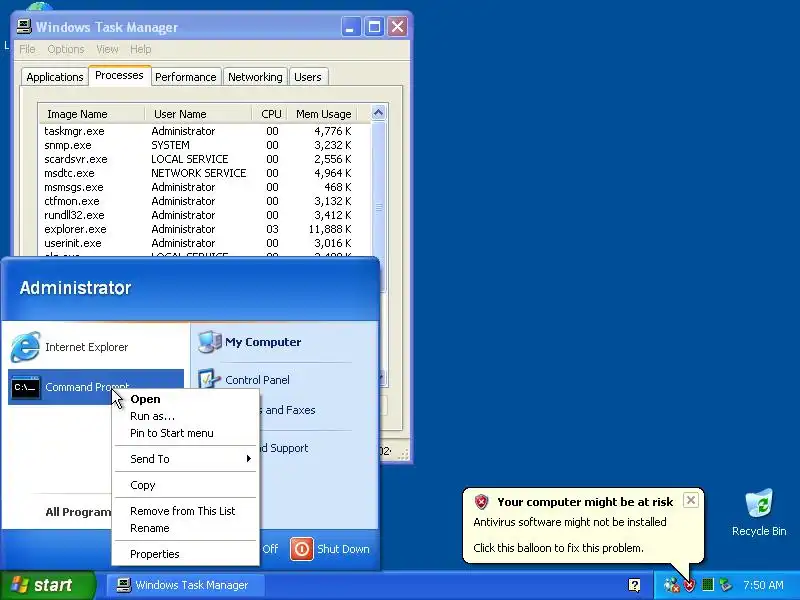Click the Command Prompt label in Start menu

pyautogui.click(x=87, y=387)
